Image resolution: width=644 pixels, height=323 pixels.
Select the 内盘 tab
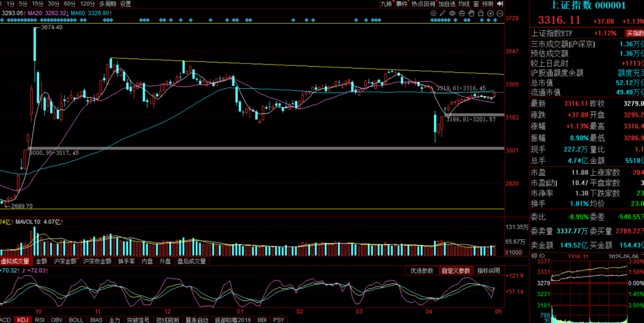(147, 260)
